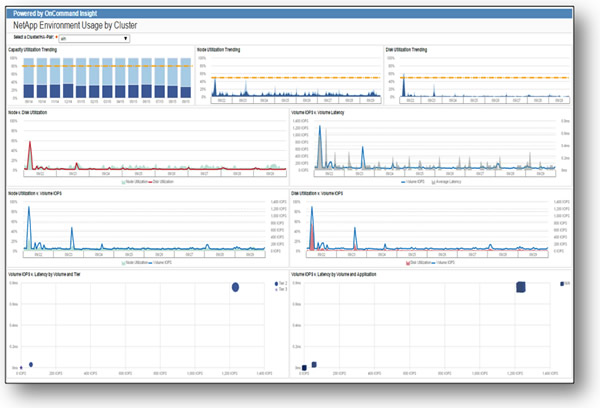Click the dropdown arrow on the cluster selector
600x408 pixels.
click(x=125, y=39)
